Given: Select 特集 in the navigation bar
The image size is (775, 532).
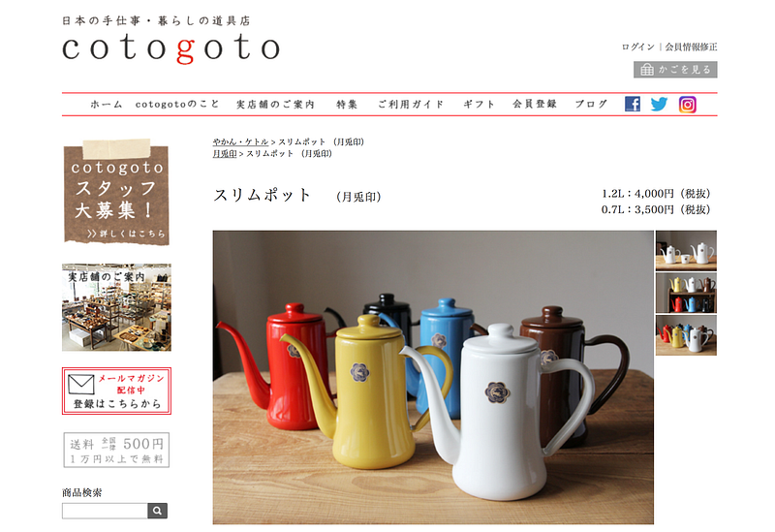Looking at the screenshot, I should pyautogui.click(x=347, y=105).
